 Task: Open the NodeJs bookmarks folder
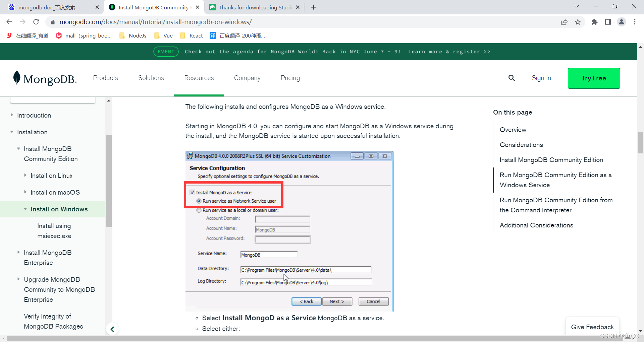133,36
